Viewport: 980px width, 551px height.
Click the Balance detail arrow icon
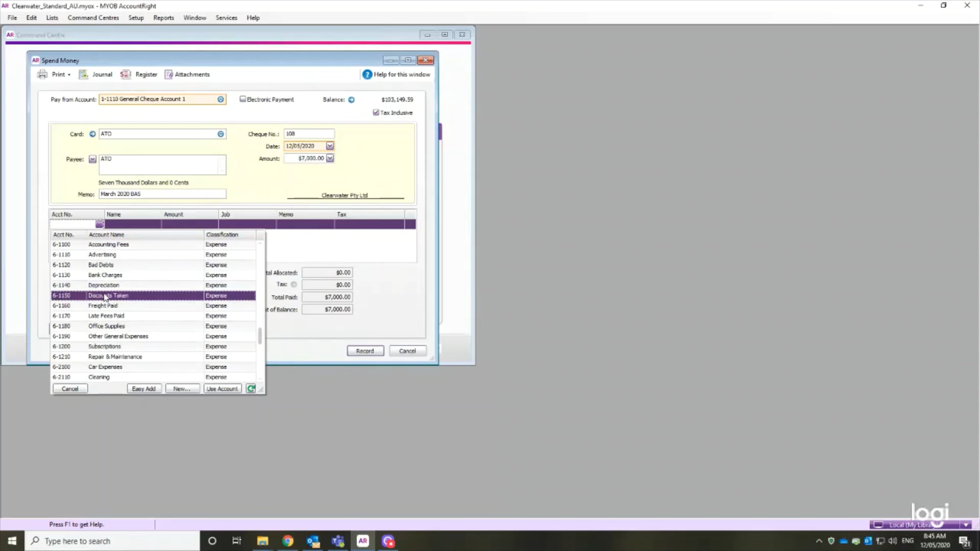[x=351, y=100]
